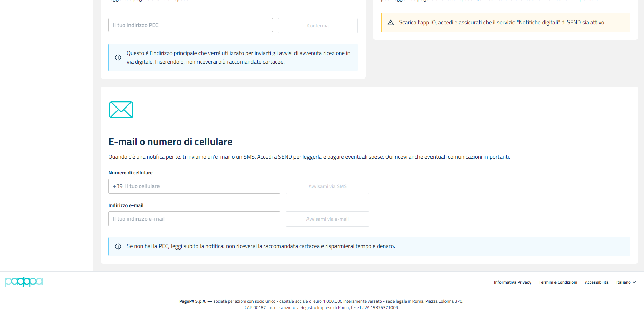Click the info icon beside "Se non hai la PEC"
Viewport: 644px width, 313px height.
[x=118, y=246]
